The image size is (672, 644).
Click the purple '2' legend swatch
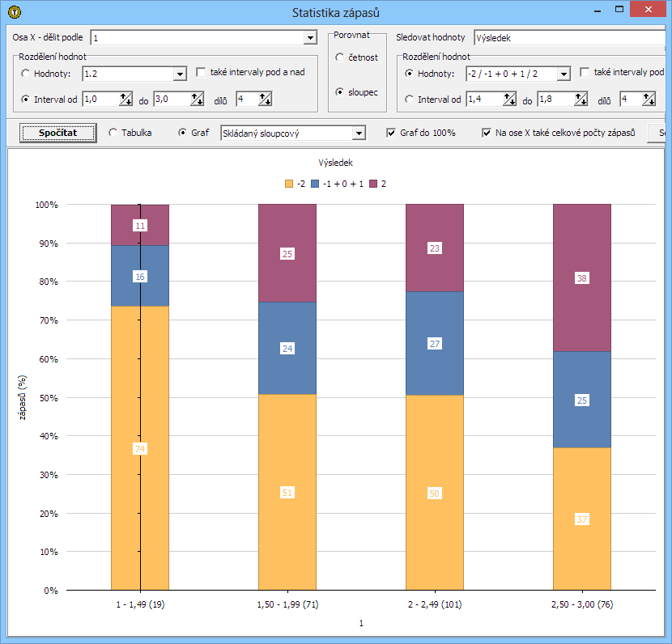point(373,184)
